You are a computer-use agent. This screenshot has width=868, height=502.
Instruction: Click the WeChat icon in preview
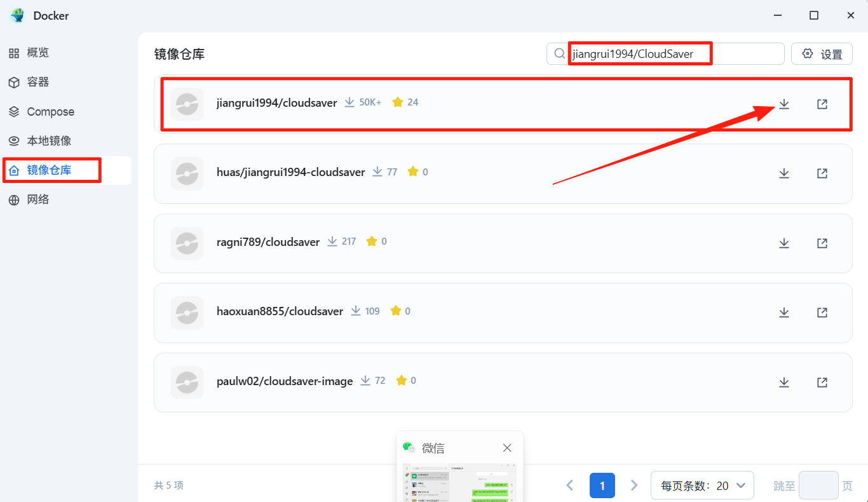[410, 447]
